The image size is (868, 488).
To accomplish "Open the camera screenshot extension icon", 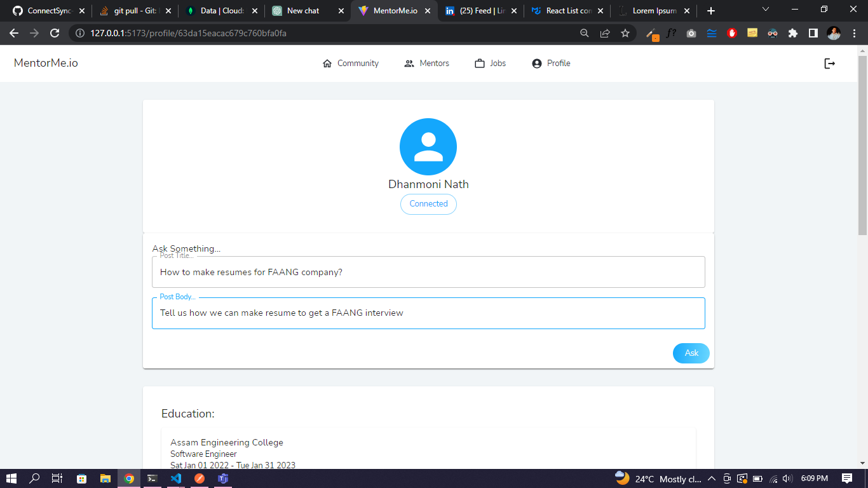I will [x=691, y=33].
